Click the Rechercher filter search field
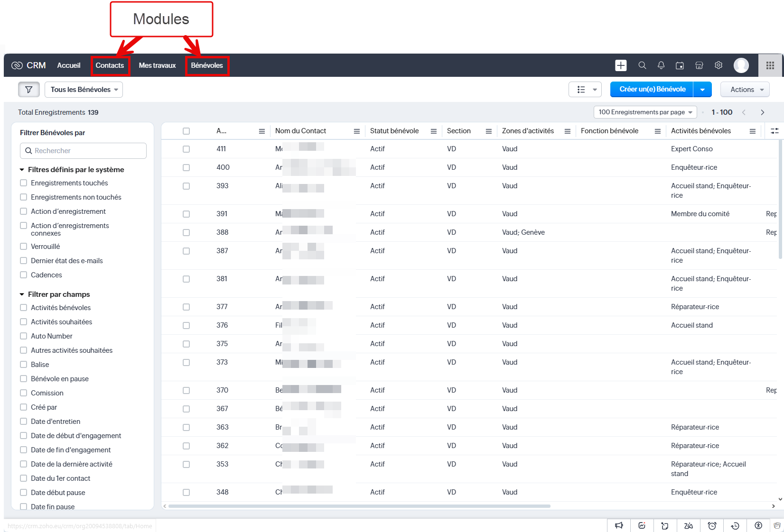The image size is (784, 532). pos(84,151)
